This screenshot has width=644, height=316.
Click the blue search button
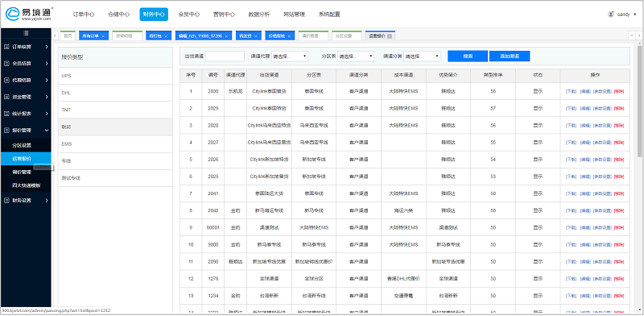[468, 56]
